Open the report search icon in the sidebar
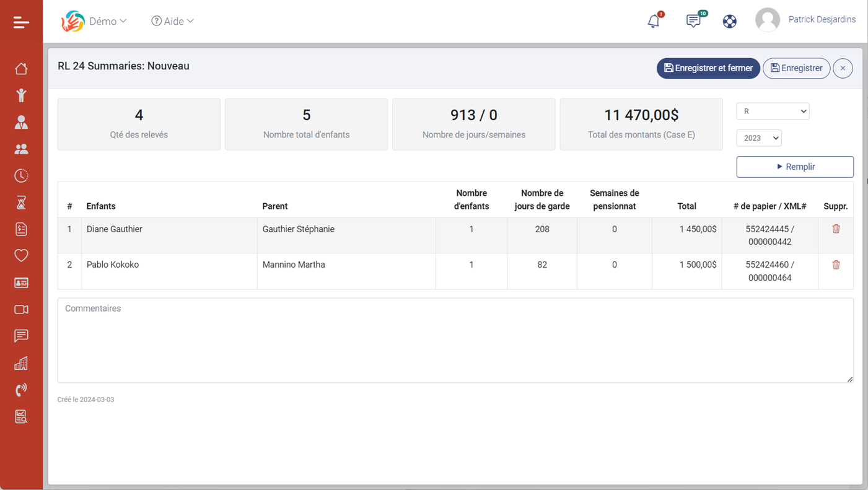The width and height of the screenshot is (868, 490). (x=21, y=416)
